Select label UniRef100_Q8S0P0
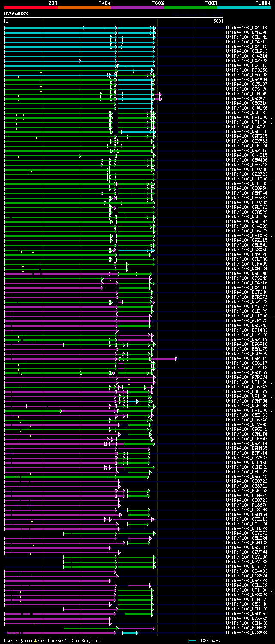275x644 pixels. (x=247, y=595)
